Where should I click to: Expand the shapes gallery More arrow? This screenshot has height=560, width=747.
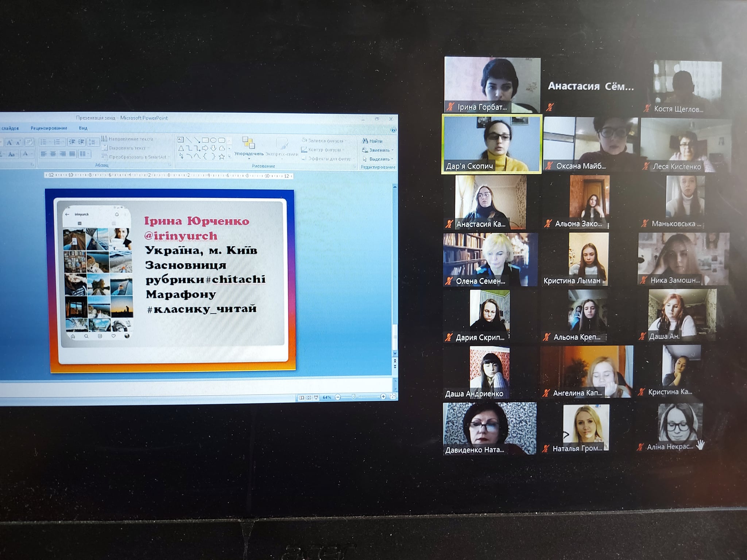click(x=229, y=157)
